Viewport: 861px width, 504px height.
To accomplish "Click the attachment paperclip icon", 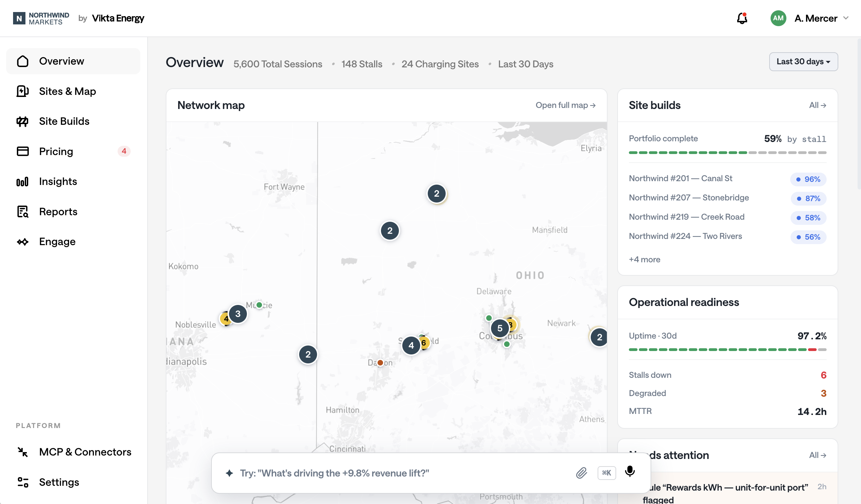I will 581,473.
